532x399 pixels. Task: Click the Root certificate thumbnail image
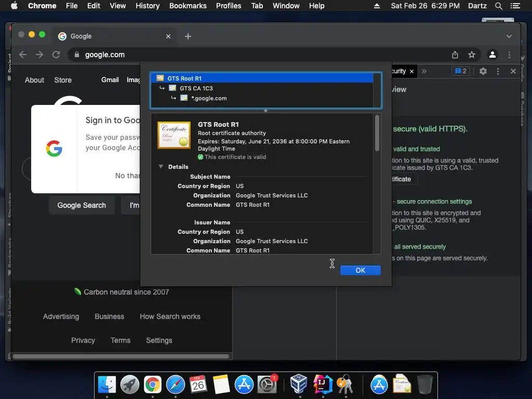click(x=174, y=135)
